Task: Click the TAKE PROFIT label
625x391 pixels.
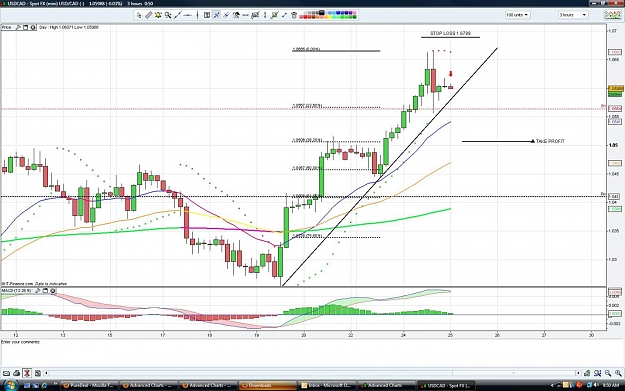Action: (550, 141)
